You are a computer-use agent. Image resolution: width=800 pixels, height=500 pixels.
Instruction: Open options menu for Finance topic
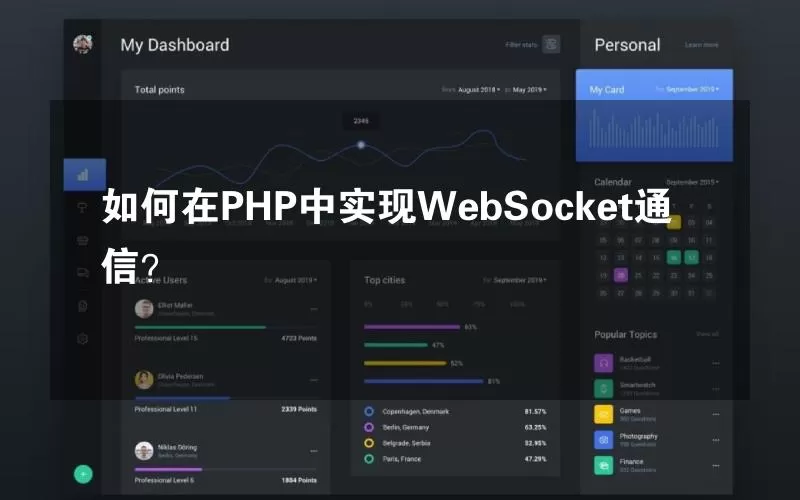pos(716,465)
